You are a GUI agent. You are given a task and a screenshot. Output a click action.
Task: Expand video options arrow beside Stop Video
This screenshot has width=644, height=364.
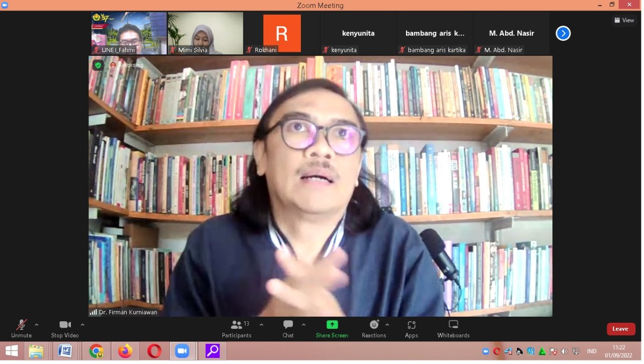(x=83, y=325)
